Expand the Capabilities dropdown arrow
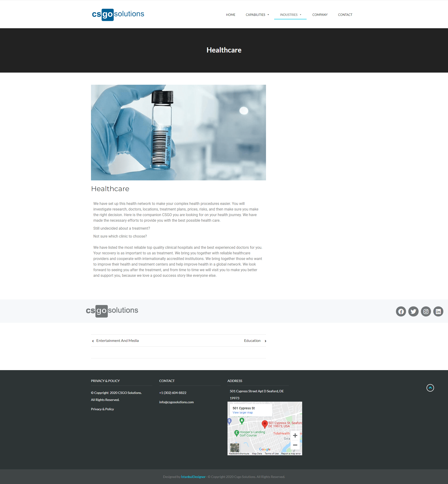Screen dimensions: 448x484 pyautogui.click(x=268, y=15)
